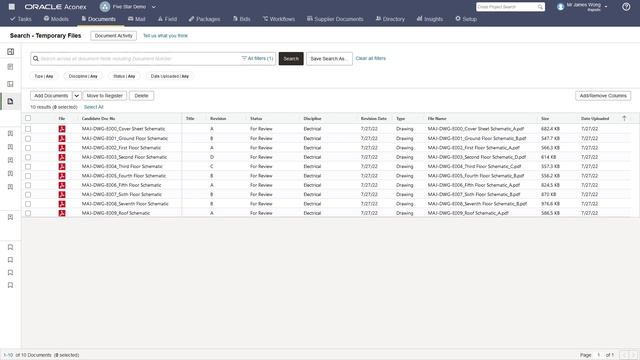Open the Insights menu

[x=430, y=19]
